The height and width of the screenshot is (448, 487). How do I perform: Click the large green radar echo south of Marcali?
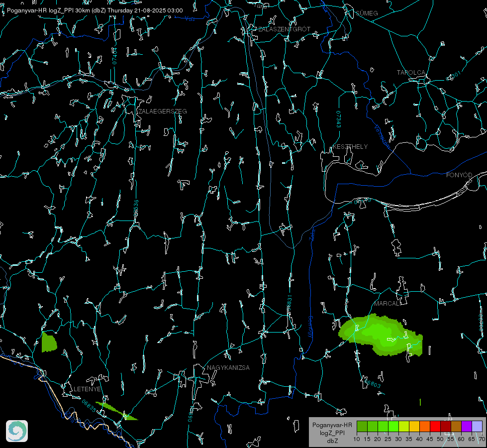(x=380, y=334)
